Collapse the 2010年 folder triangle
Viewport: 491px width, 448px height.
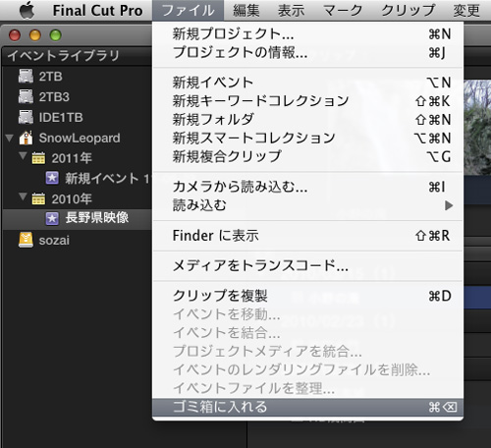point(23,196)
